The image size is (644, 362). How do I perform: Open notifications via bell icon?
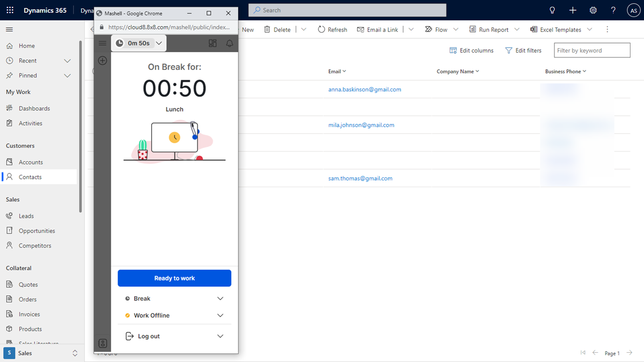coord(229,43)
